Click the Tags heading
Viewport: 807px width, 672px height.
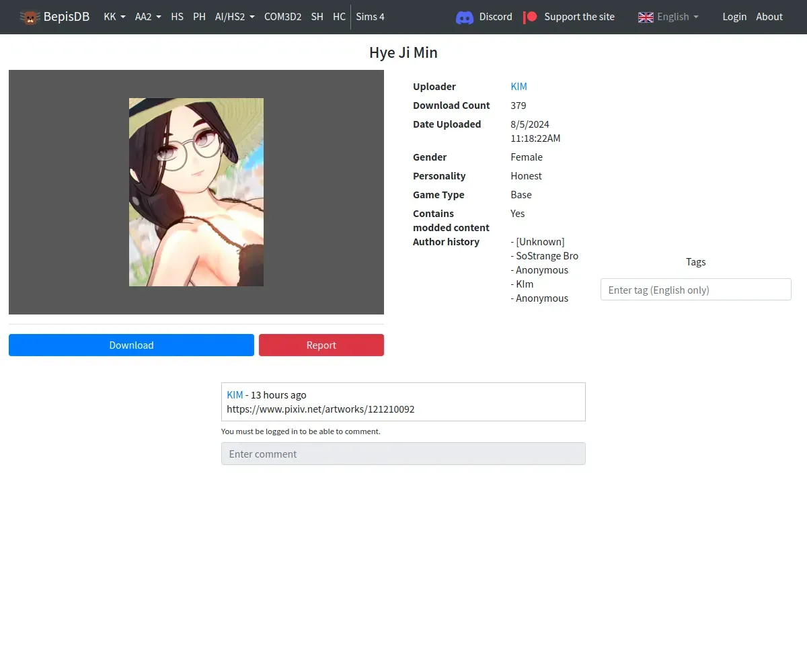click(695, 262)
